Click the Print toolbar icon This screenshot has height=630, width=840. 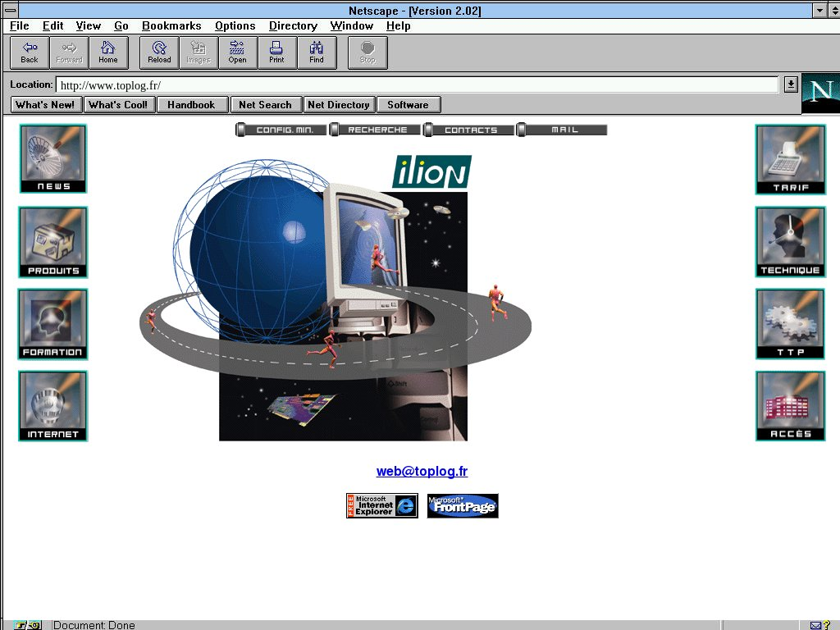276,52
